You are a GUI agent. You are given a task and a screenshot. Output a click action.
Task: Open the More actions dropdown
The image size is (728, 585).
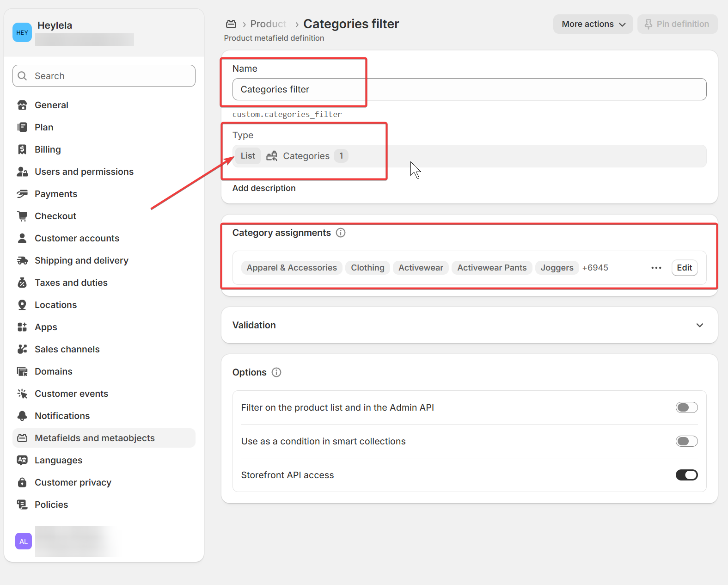click(x=593, y=24)
